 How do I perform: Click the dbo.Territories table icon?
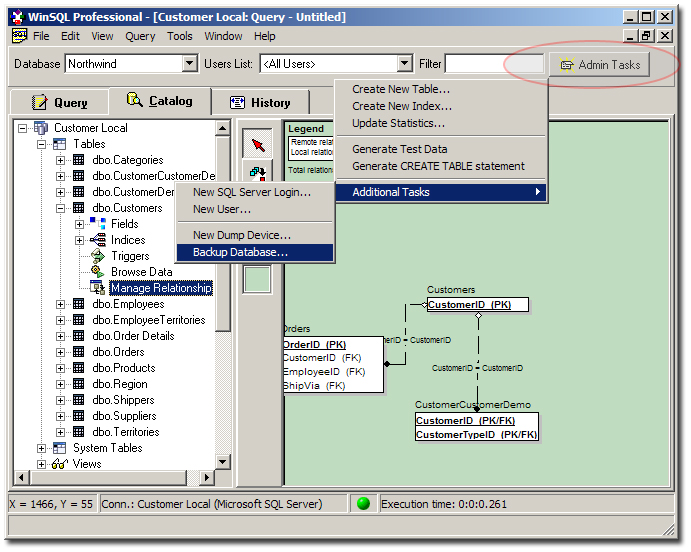pyautogui.click(x=78, y=432)
